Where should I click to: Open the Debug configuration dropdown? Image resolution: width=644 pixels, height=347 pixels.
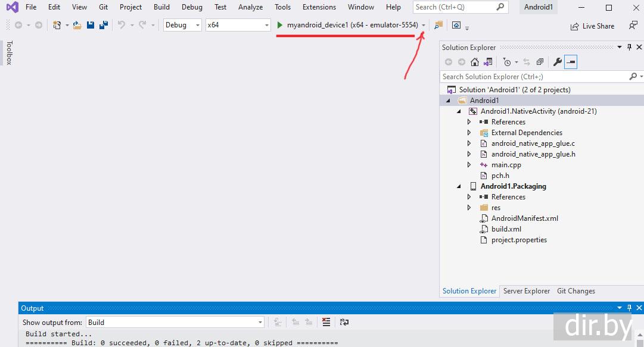coord(183,25)
